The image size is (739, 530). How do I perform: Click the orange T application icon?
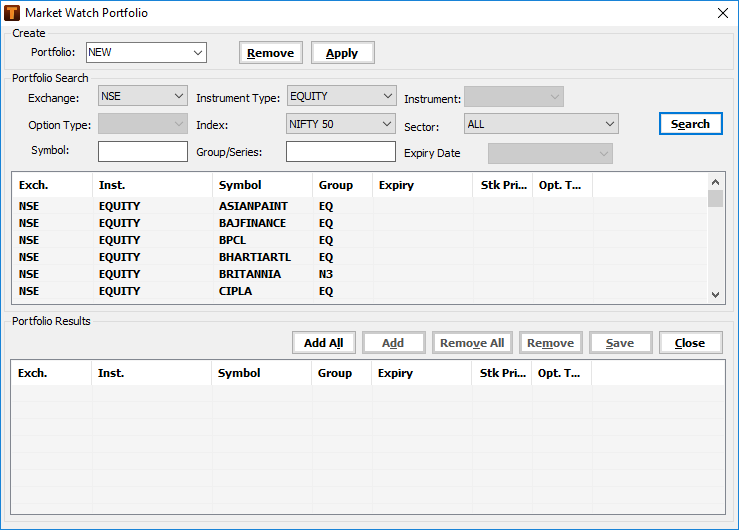click(x=12, y=13)
